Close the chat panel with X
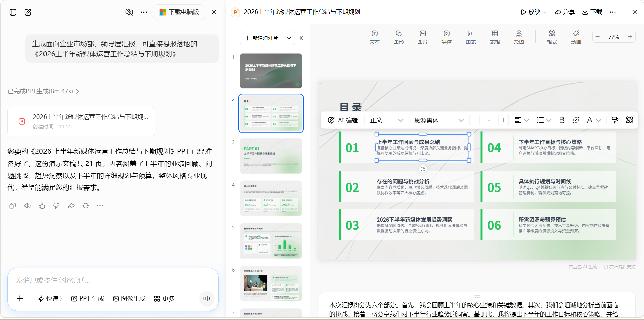This screenshot has height=320, width=644. [214, 12]
